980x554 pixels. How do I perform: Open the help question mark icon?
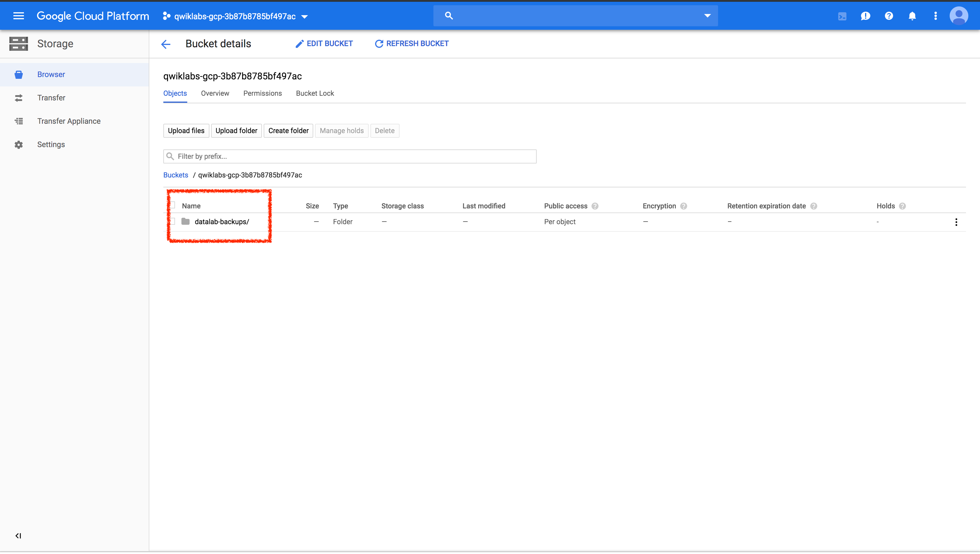pyautogui.click(x=889, y=16)
